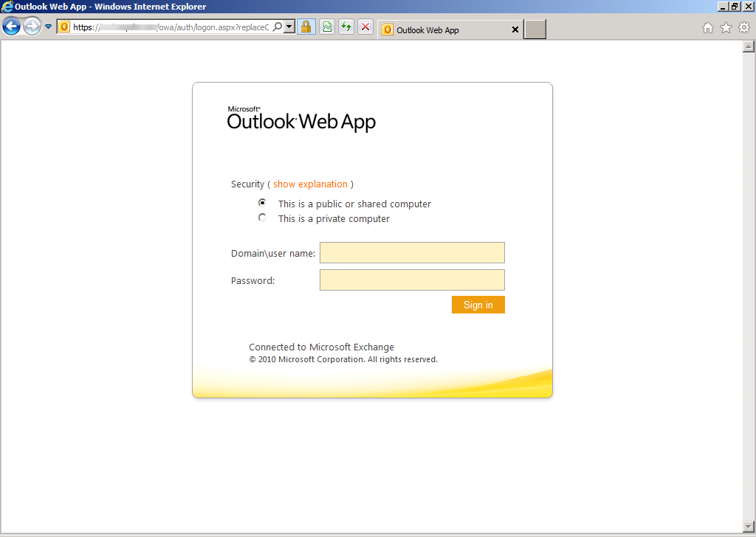Close the Internet Explorer window
Image resolution: width=756 pixels, height=537 pixels.
coord(748,7)
